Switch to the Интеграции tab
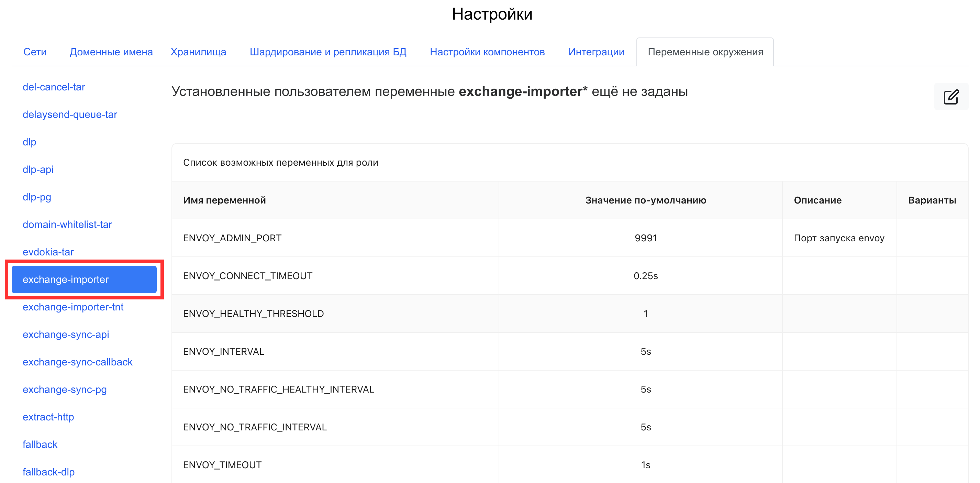 coord(596,52)
